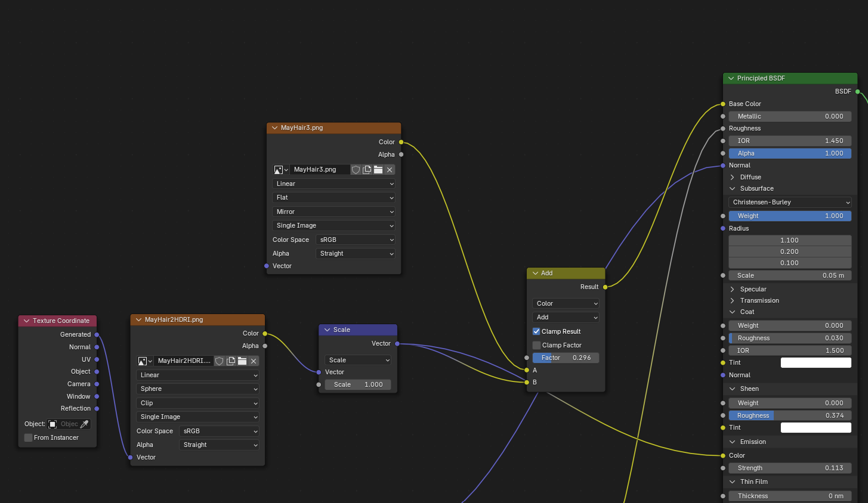Open the Christensen-Burley subsurface method dropdown
Image resolution: width=868 pixels, height=503 pixels.
[789, 202]
